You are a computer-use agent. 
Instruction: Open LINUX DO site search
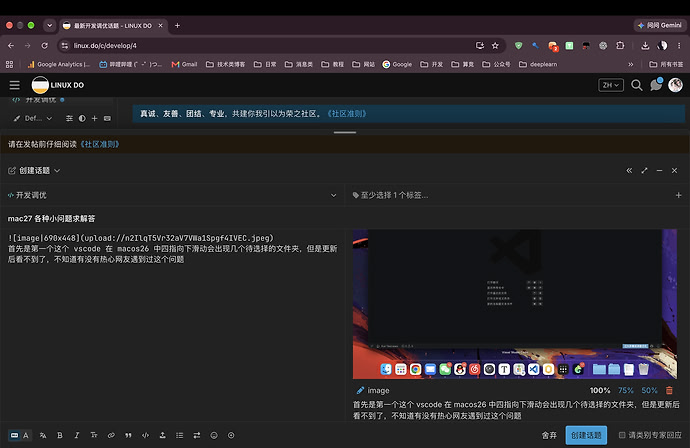636,85
